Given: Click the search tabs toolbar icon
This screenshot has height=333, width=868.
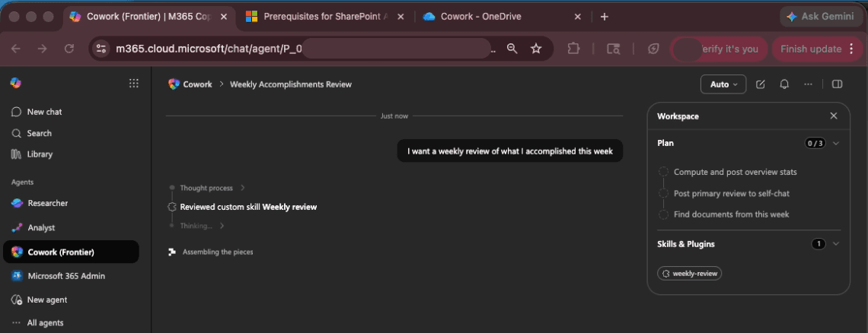Looking at the screenshot, I should coord(613,49).
